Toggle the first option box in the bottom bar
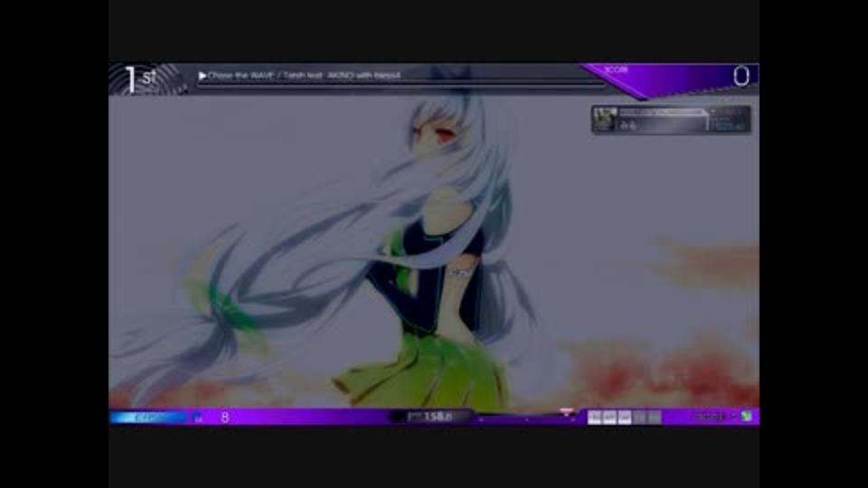Viewport: 868px width, 488px height. coord(594,418)
